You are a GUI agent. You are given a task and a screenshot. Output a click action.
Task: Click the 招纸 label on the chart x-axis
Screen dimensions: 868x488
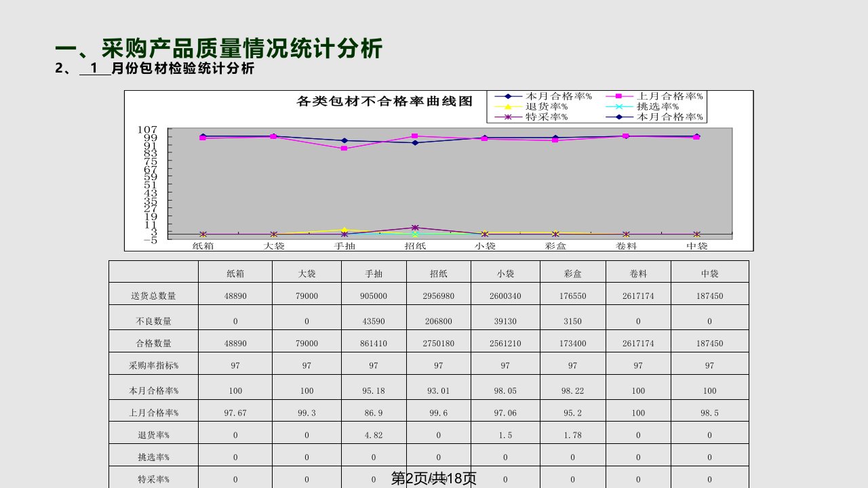[x=415, y=245]
